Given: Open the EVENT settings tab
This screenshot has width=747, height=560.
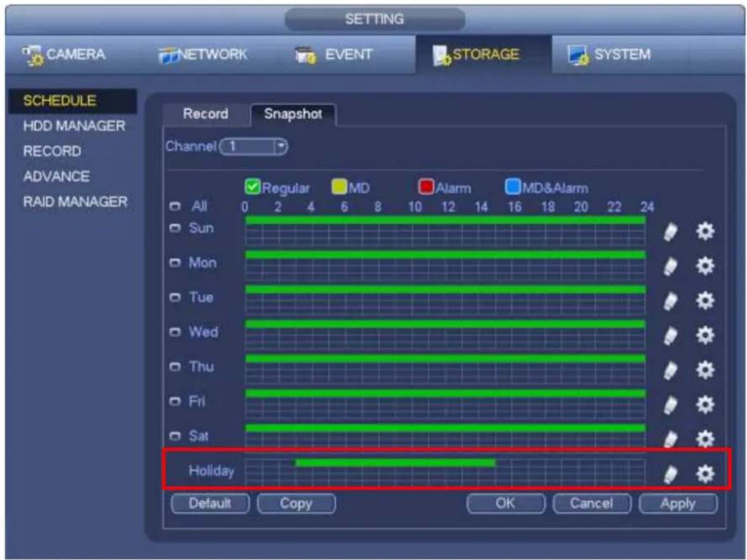Looking at the screenshot, I should click(x=333, y=55).
